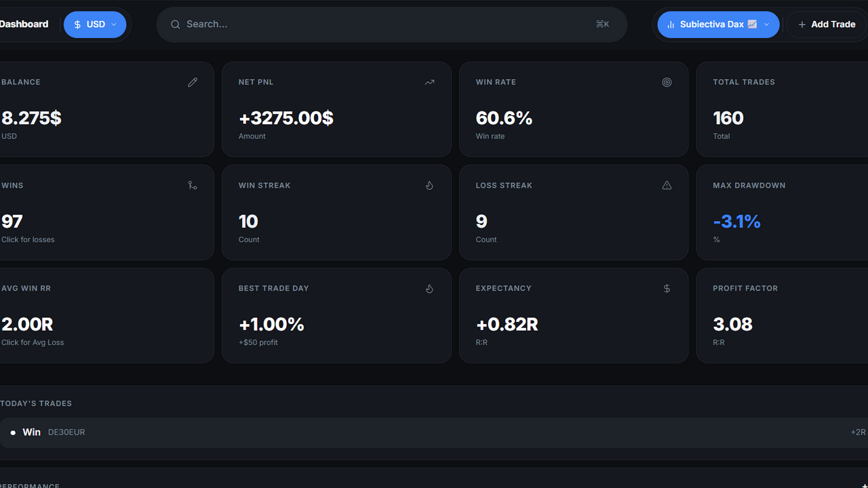The width and height of the screenshot is (868, 488).
Task: Click the magnifier icon in search bar
Action: [175, 24]
